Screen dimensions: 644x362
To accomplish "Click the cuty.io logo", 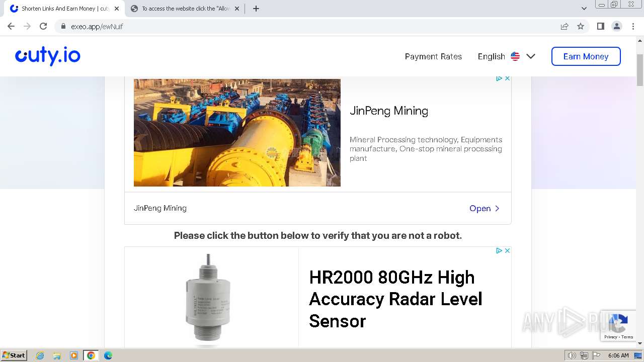I will pos(48,56).
